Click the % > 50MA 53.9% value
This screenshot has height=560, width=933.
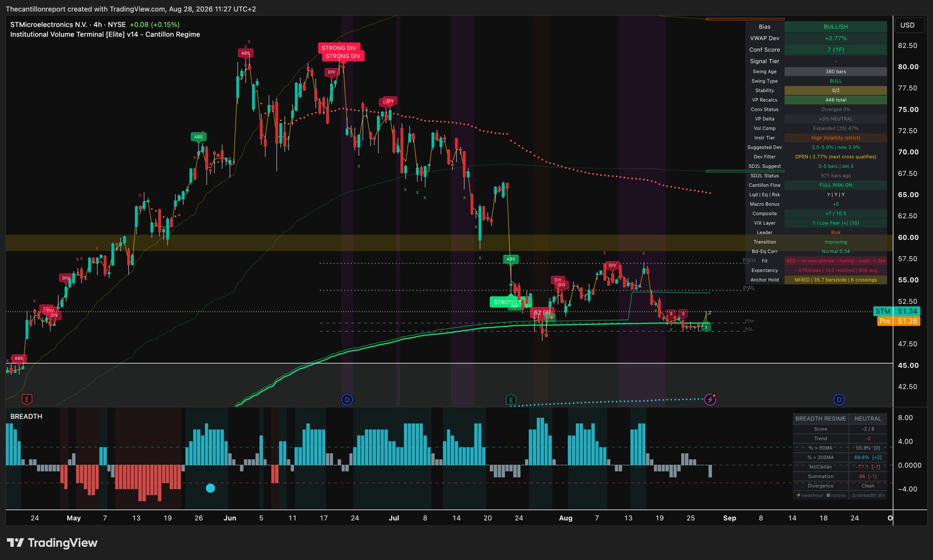[868, 448]
